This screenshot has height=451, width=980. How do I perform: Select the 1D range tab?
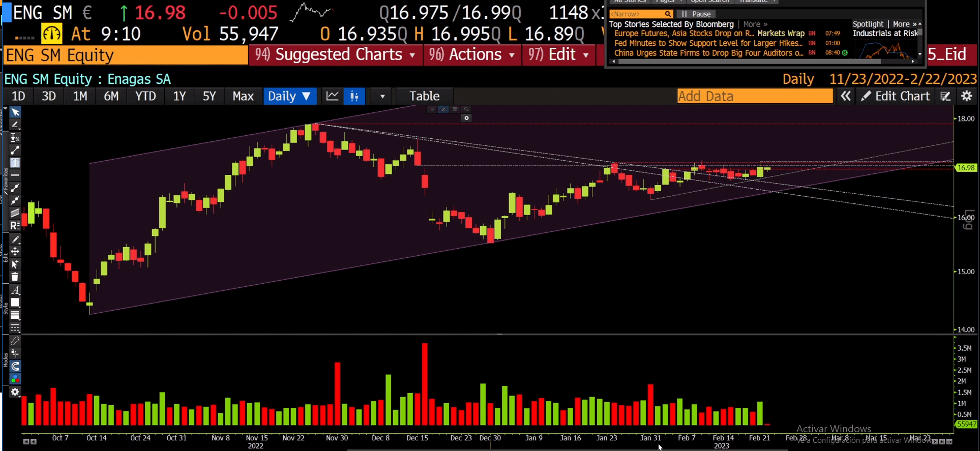pos(18,96)
